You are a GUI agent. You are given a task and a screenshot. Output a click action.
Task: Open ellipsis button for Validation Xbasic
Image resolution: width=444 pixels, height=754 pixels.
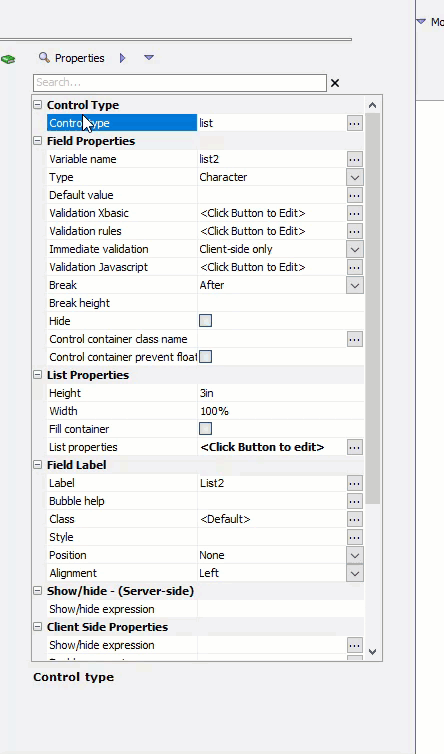[355, 213]
